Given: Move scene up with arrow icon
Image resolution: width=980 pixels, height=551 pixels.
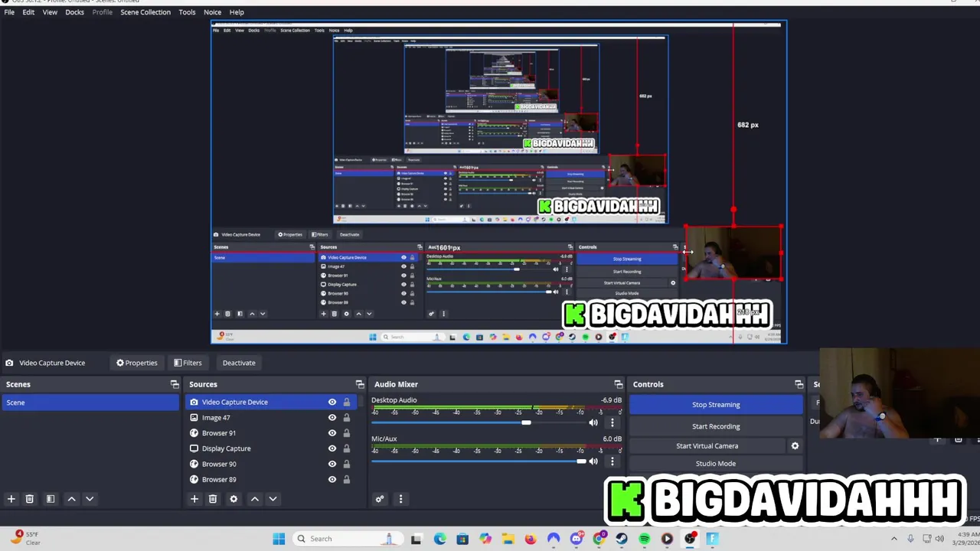Looking at the screenshot, I should click(71, 499).
